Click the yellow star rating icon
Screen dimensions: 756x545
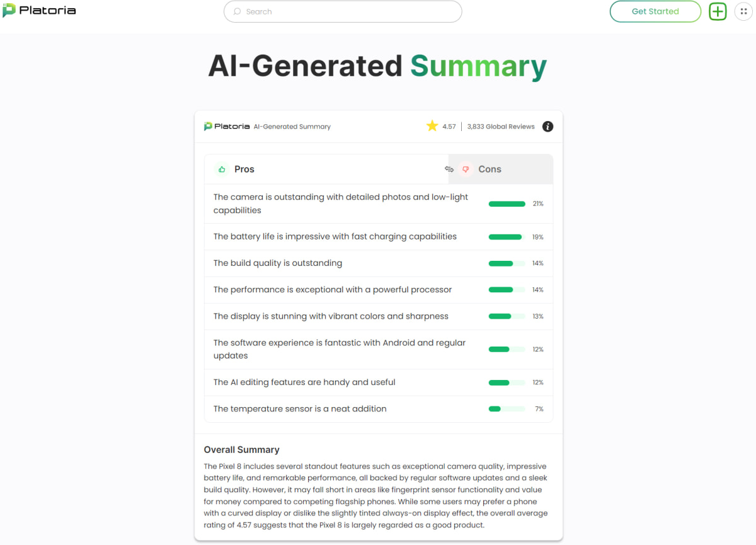(432, 126)
